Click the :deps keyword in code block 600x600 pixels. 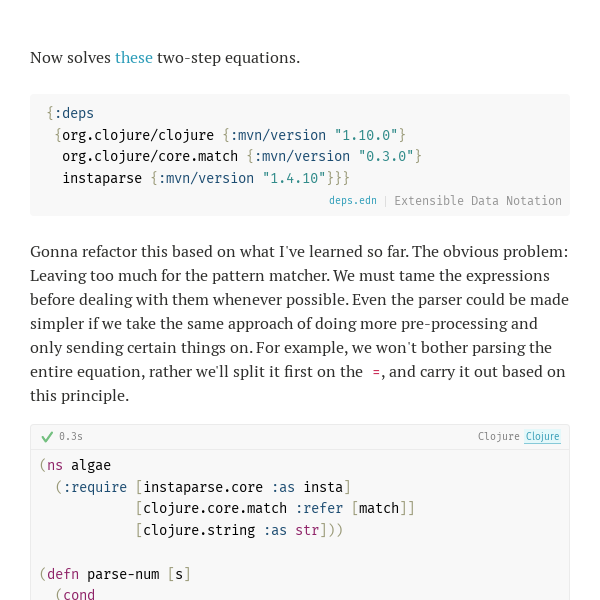click(74, 113)
